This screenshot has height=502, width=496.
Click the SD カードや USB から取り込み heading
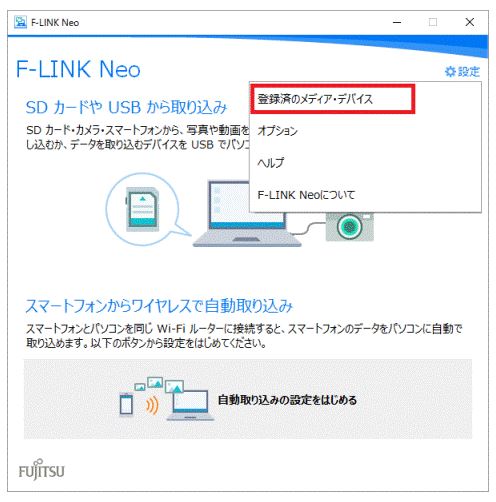click(126, 107)
